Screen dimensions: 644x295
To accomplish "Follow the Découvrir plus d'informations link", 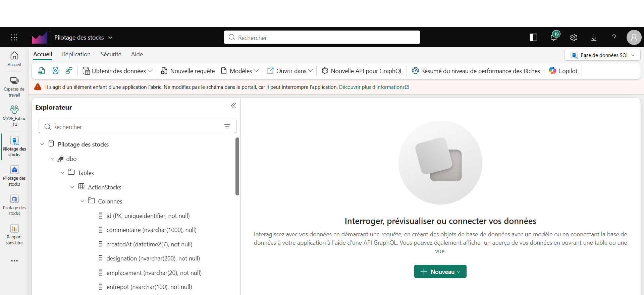I will coord(374,87).
